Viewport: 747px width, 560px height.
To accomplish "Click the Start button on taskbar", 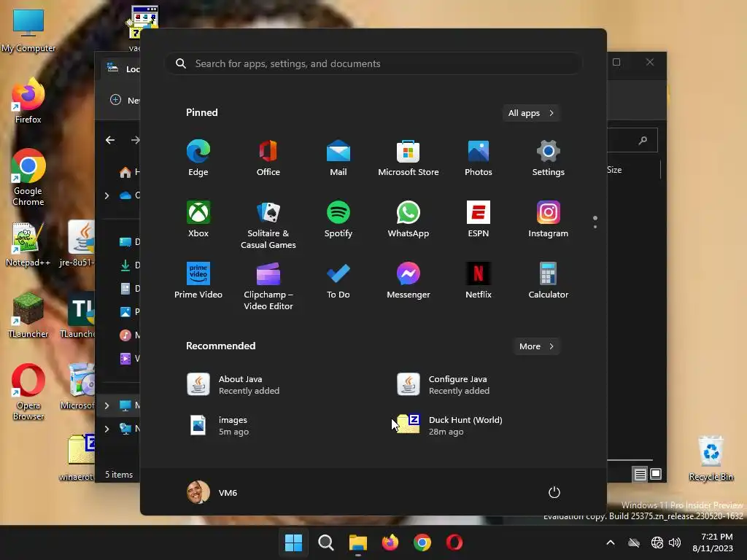I will (x=293, y=542).
